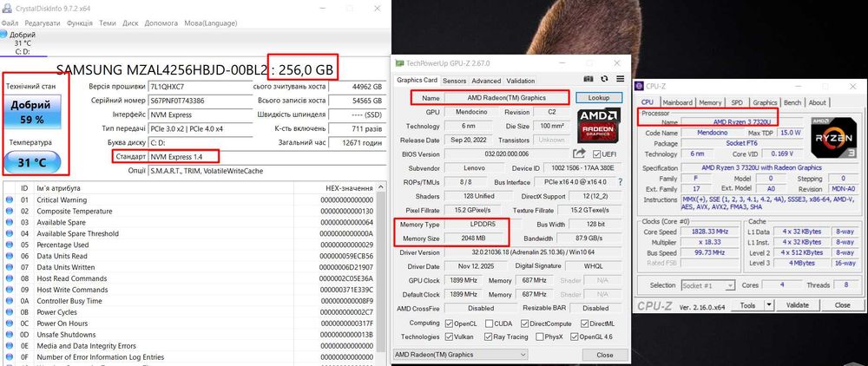Image resolution: width=868 pixels, height=366 pixels.
Task: Click the Close button in CPU-Z
Action: 842,305
